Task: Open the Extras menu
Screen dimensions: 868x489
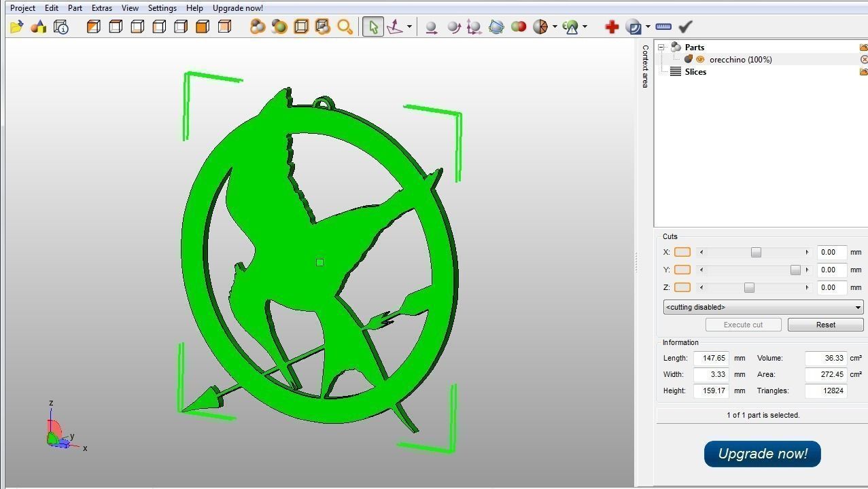Action: point(102,8)
